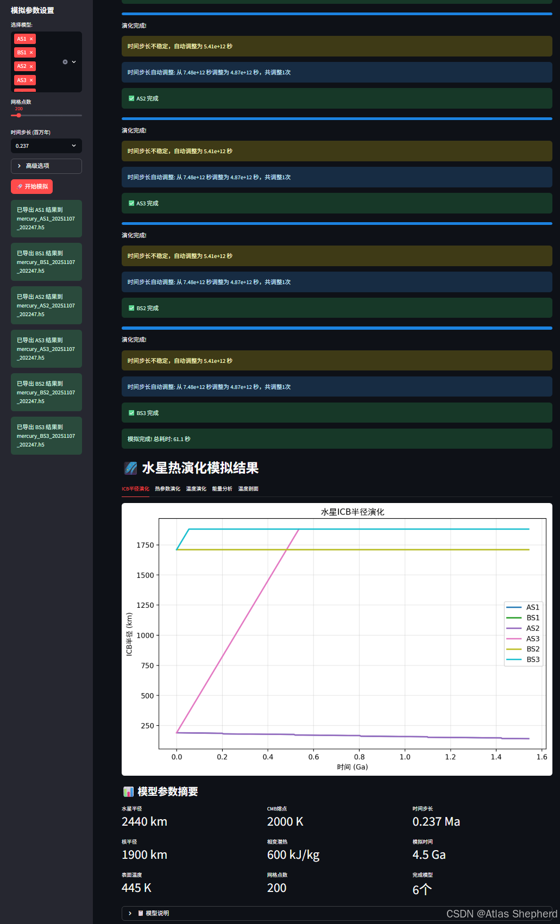This screenshot has height=924, width=560.
Task: Click the 水星ICB半径演化 chart title
Action: click(x=353, y=512)
